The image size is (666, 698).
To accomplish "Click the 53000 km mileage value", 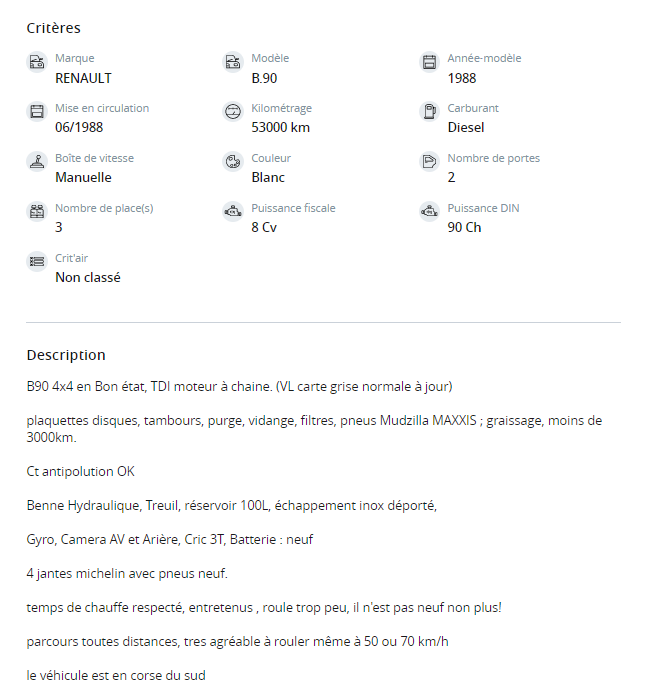I will 280,128.
